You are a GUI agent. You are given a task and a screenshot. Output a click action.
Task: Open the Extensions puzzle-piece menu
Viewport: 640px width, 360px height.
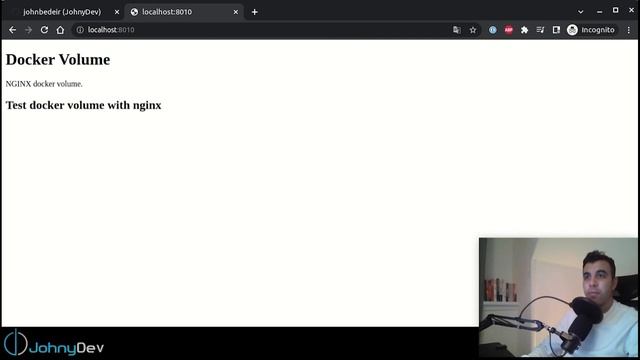(524, 30)
